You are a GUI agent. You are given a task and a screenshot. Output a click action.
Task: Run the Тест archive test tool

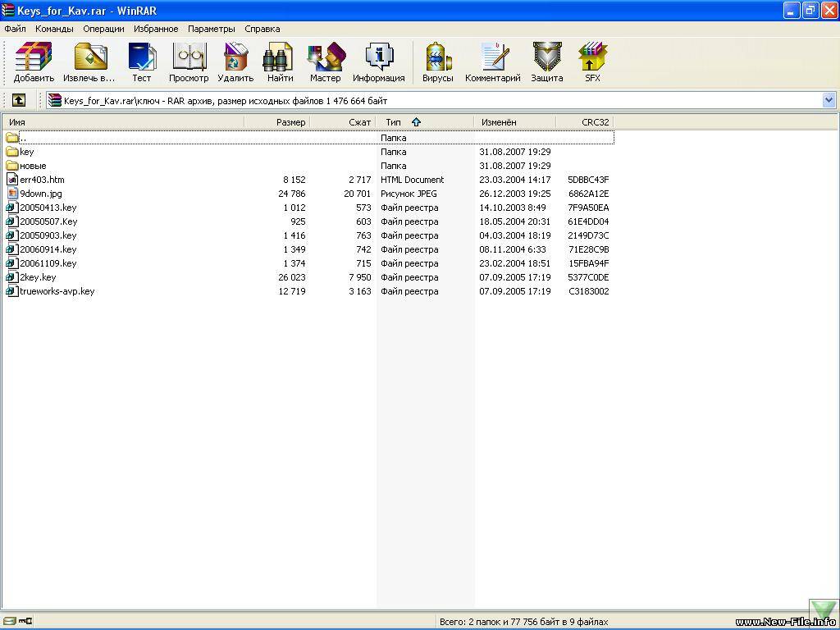coord(142,62)
